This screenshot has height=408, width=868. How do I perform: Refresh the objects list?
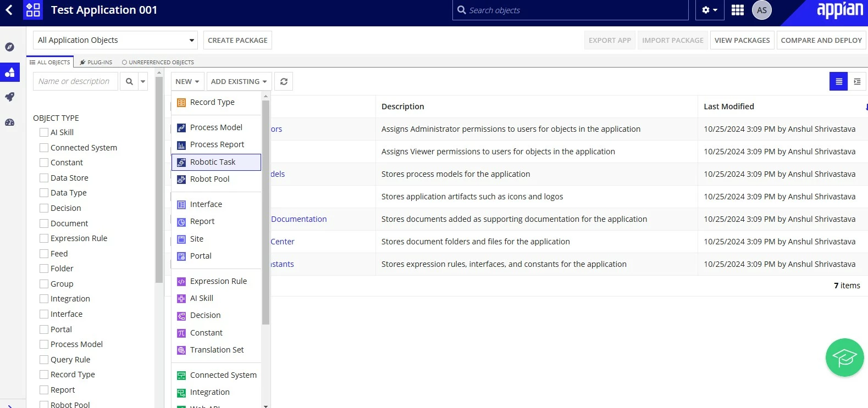click(x=284, y=81)
